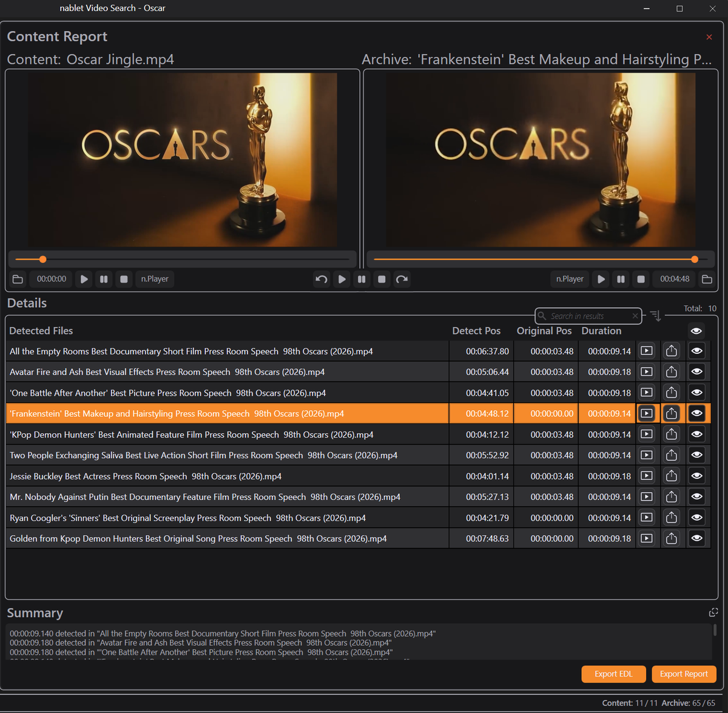Export the Frankenstein row
This screenshot has height=713, width=728.
click(x=672, y=413)
